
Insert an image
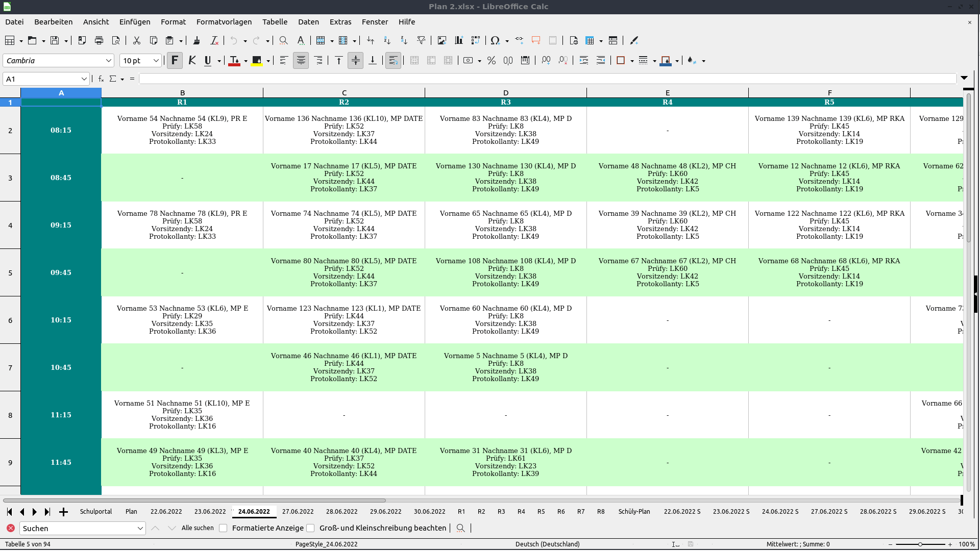[x=442, y=40]
